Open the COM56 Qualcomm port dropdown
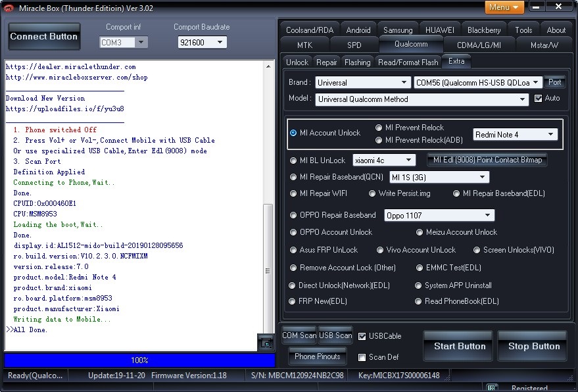 pyautogui.click(x=478, y=83)
